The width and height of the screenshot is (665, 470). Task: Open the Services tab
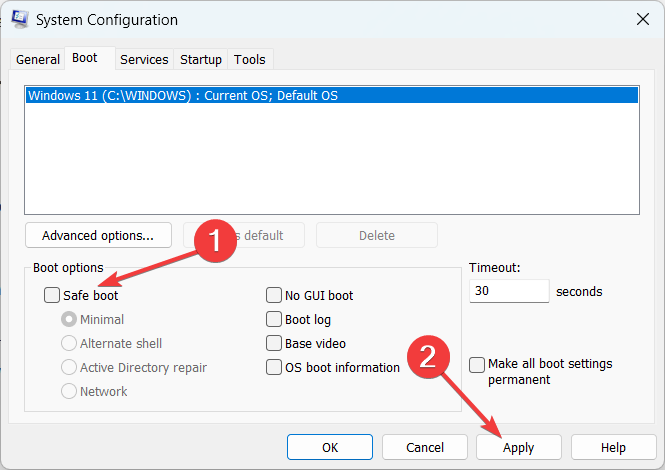click(x=144, y=60)
